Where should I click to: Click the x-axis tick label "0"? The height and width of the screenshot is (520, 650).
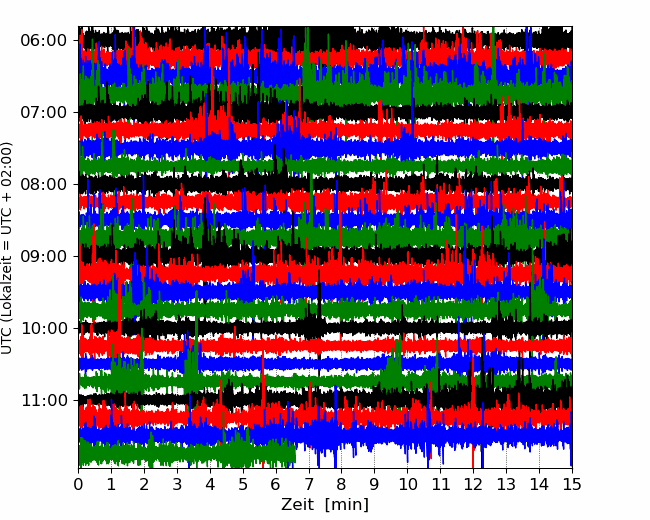click(x=78, y=484)
